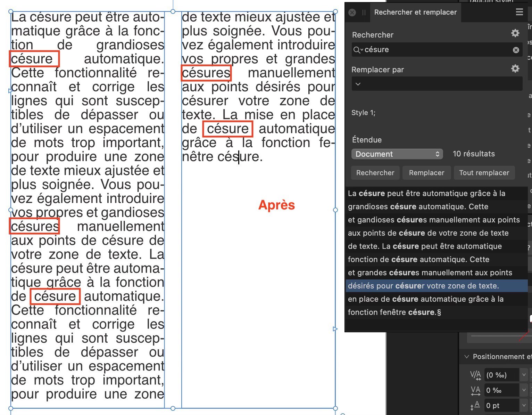Select result "La césure peut être automatique grâce à la"
Image resolution: width=532 pixels, height=415 pixels.
click(437, 193)
